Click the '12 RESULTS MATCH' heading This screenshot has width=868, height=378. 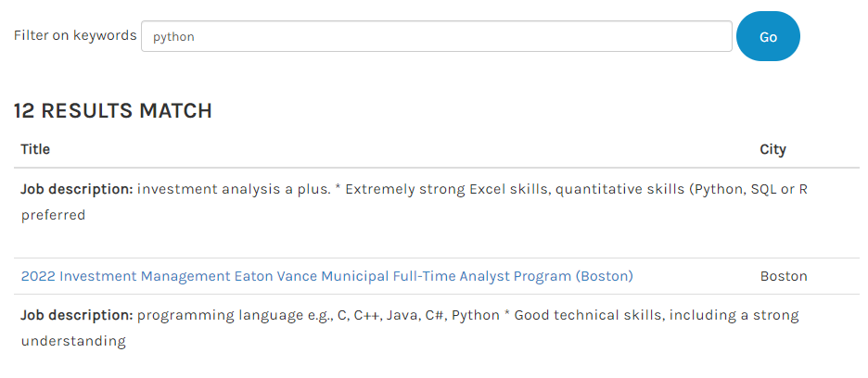(112, 111)
